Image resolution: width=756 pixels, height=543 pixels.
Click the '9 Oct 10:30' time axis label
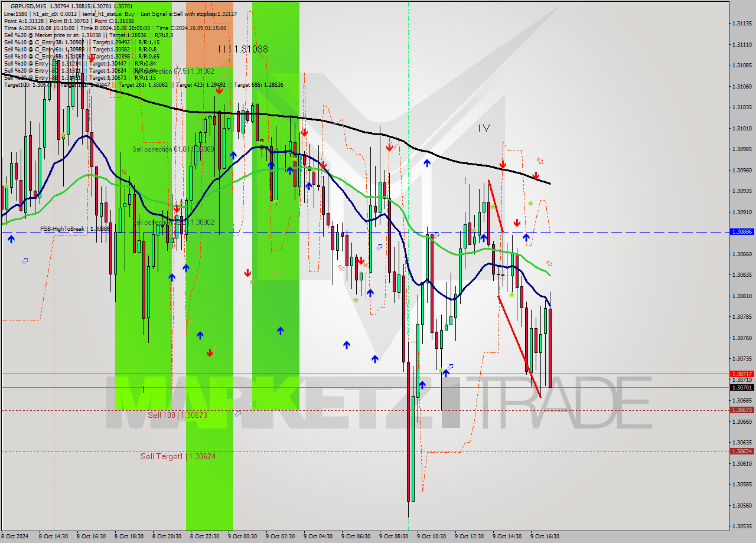click(x=432, y=537)
